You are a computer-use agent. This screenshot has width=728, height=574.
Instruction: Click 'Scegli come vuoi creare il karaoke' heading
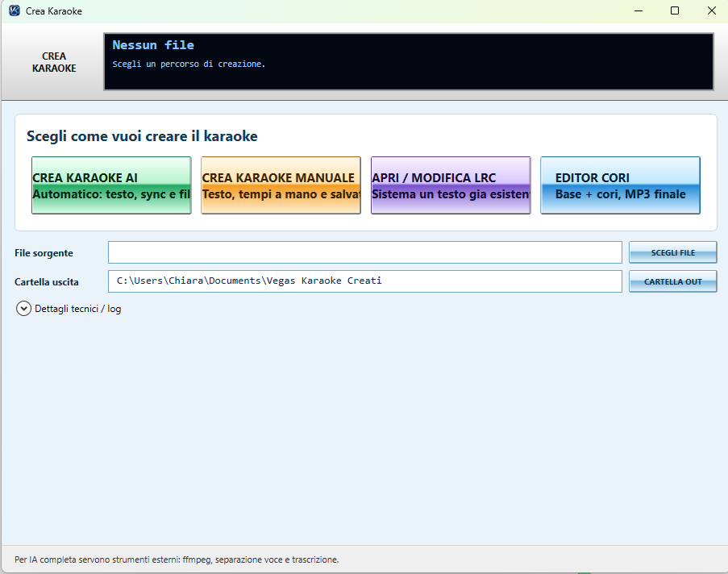tap(142, 136)
